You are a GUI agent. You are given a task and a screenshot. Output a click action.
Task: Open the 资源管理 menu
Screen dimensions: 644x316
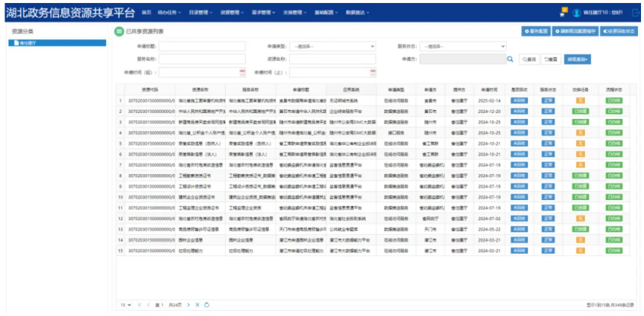tap(231, 13)
